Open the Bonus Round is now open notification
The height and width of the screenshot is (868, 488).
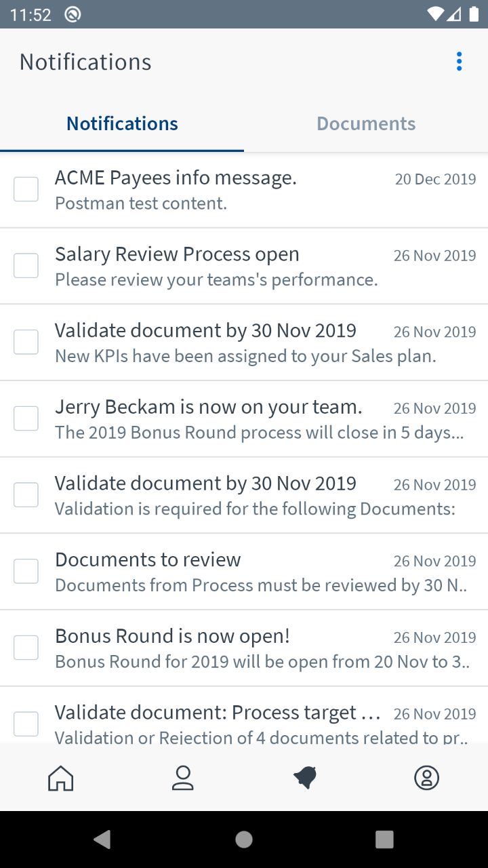point(217,648)
